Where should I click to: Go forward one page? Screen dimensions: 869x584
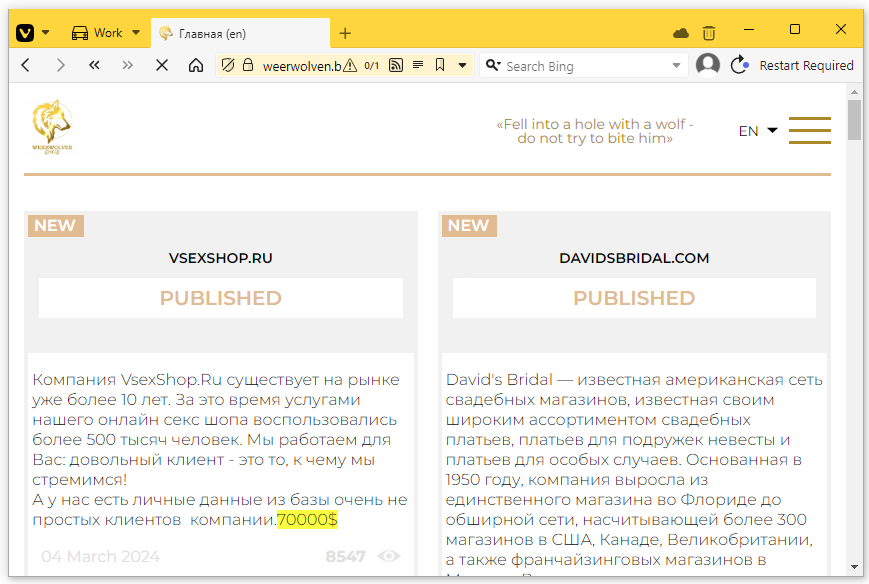pyautogui.click(x=60, y=65)
